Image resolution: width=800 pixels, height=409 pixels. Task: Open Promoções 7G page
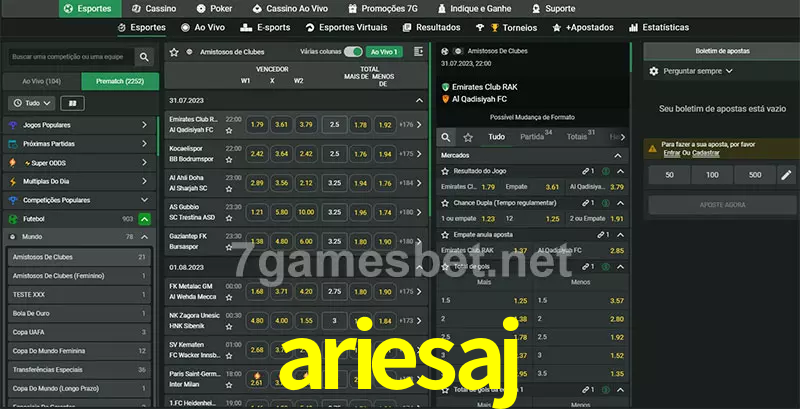point(383,9)
